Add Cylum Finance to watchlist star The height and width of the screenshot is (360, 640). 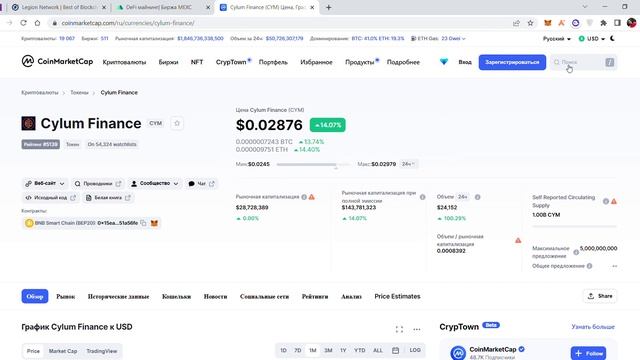click(x=177, y=123)
